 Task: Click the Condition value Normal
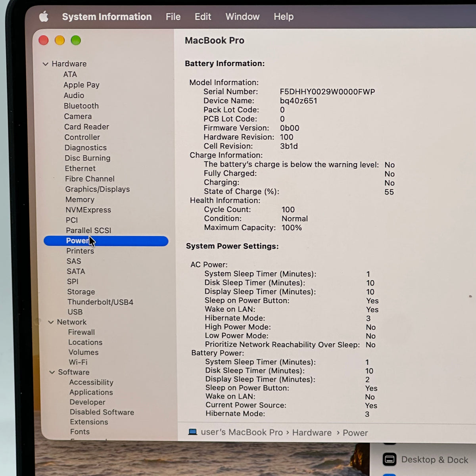[x=295, y=219]
